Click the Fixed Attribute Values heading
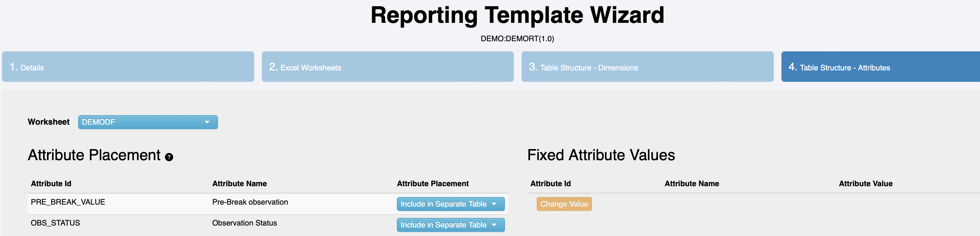 601,155
